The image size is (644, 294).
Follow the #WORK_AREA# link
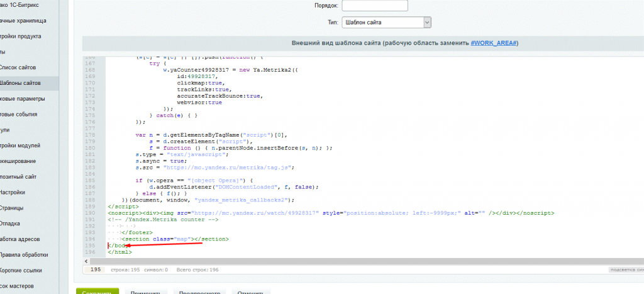coord(494,43)
